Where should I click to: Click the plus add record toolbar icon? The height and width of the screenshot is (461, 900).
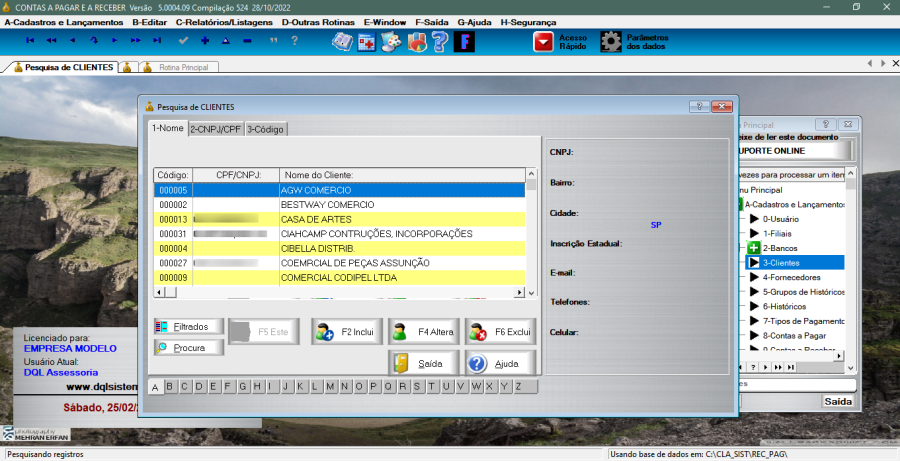click(205, 41)
